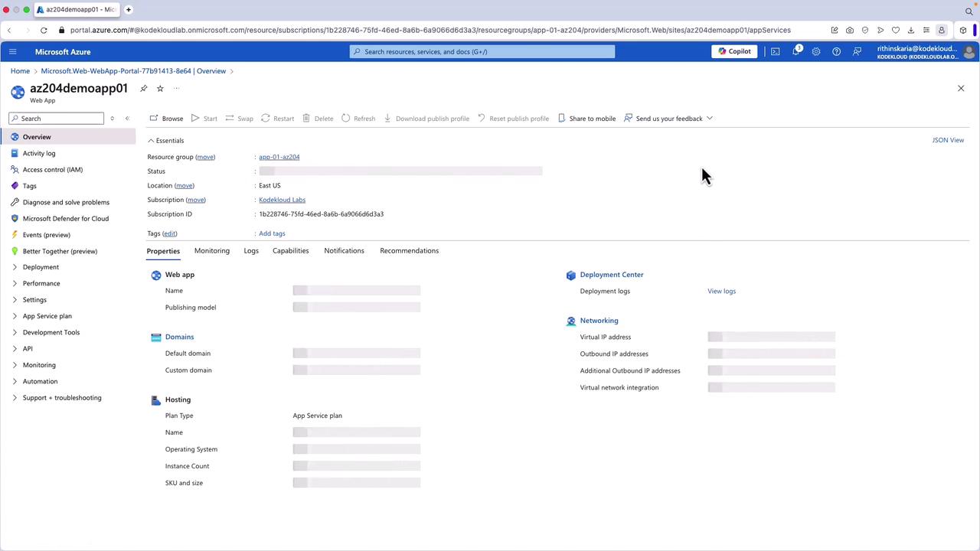
Task: Mark resource as favorite with star
Action: pos(160,89)
